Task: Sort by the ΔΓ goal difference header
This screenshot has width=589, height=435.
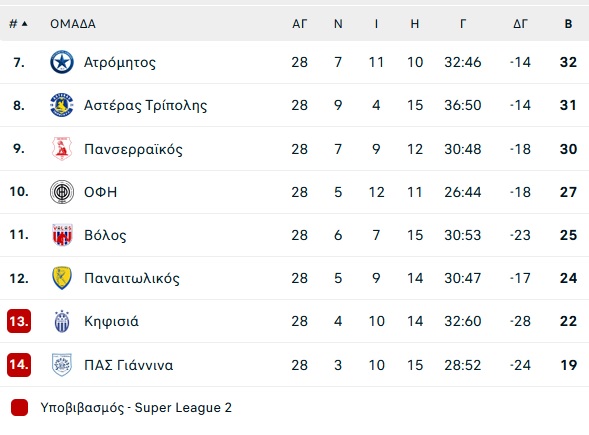Action: (x=520, y=24)
